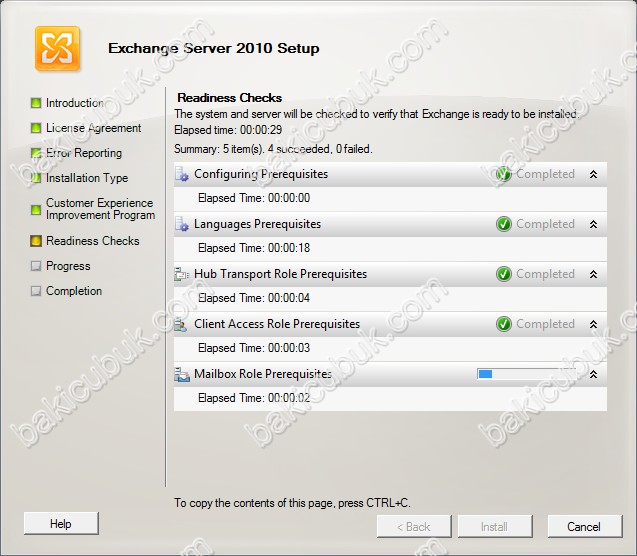Click the 'Readiness Checks' page heading
The image size is (637, 556).
[230, 98]
